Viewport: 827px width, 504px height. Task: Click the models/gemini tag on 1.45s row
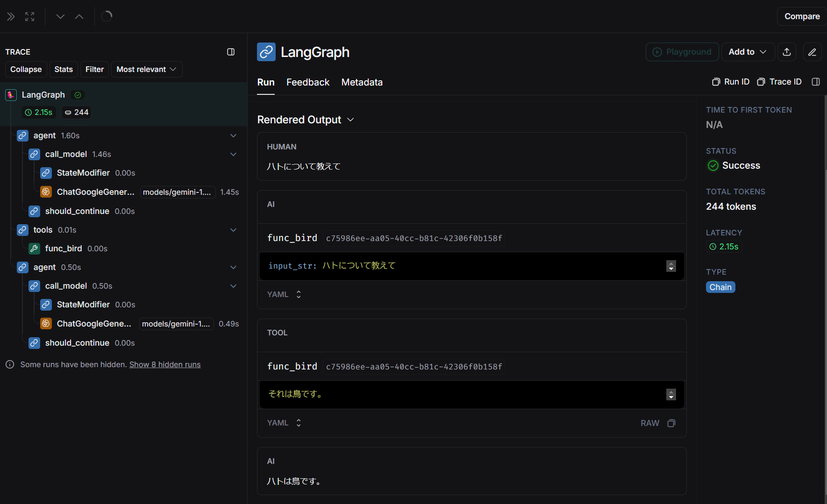(x=177, y=192)
